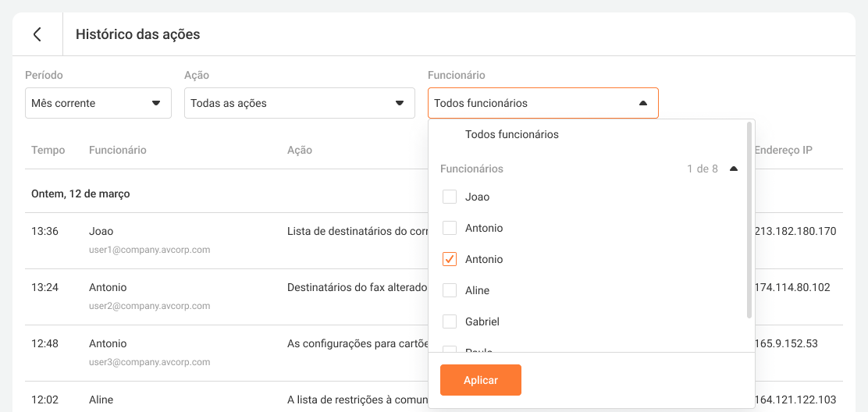Enable the Aline checkbox
Image resolution: width=868 pixels, height=412 pixels.
(x=450, y=290)
